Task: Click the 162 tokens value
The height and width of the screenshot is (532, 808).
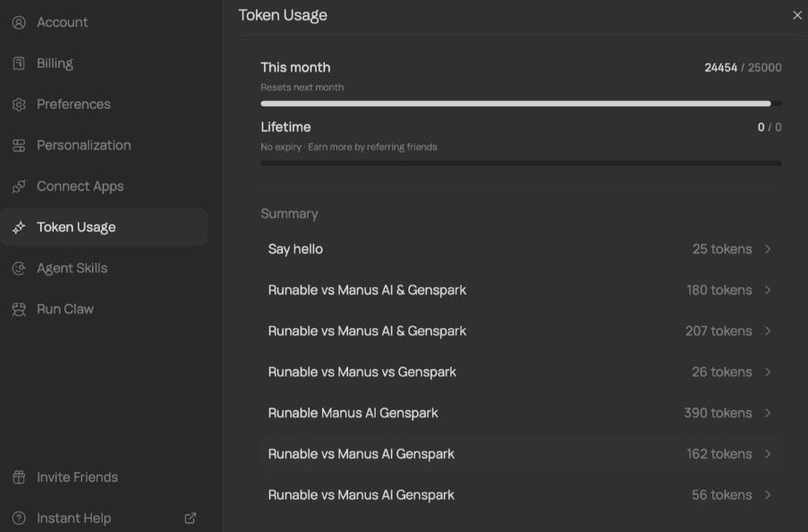Action: [x=719, y=454]
